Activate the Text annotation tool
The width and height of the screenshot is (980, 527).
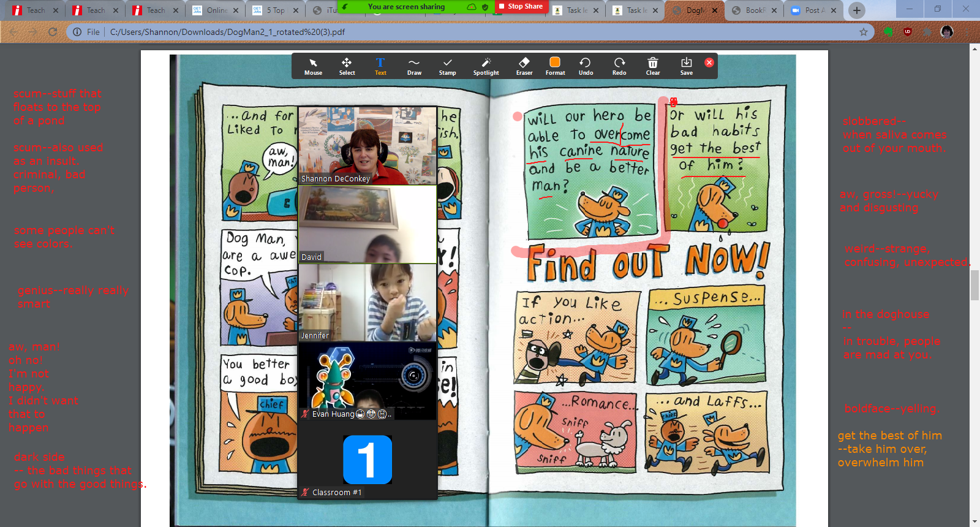(380, 66)
